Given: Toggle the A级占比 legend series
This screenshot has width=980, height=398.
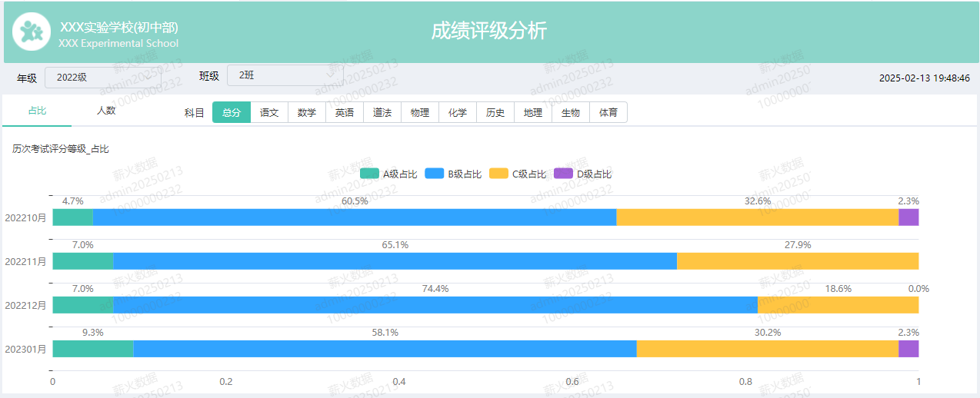Looking at the screenshot, I should click(389, 174).
